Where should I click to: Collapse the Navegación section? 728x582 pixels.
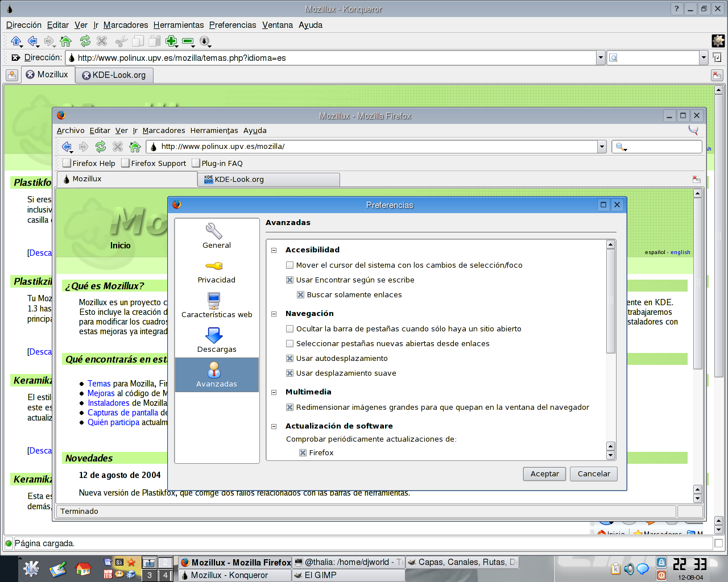[x=274, y=314]
